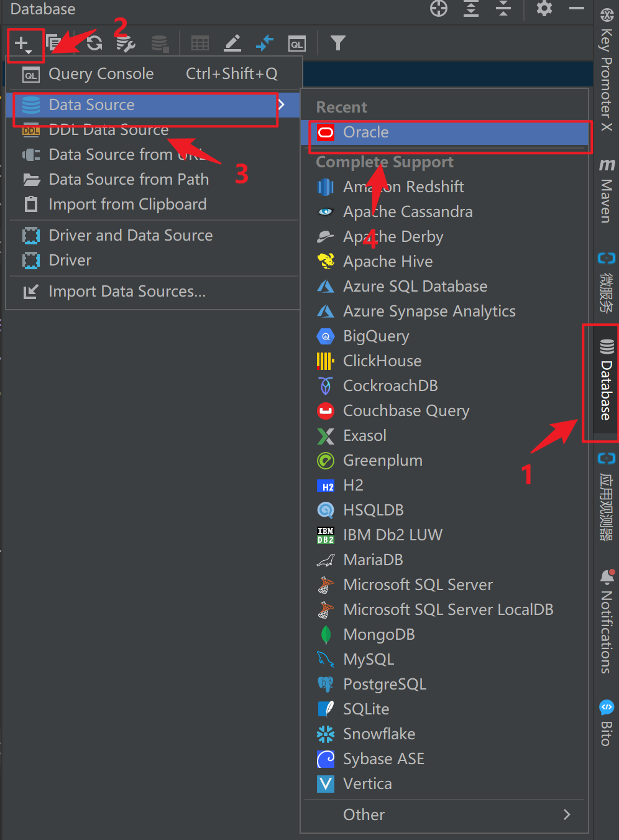Select Apache Derby data source
The width and height of the screenshot is (619, 840).
pos(444,237)
